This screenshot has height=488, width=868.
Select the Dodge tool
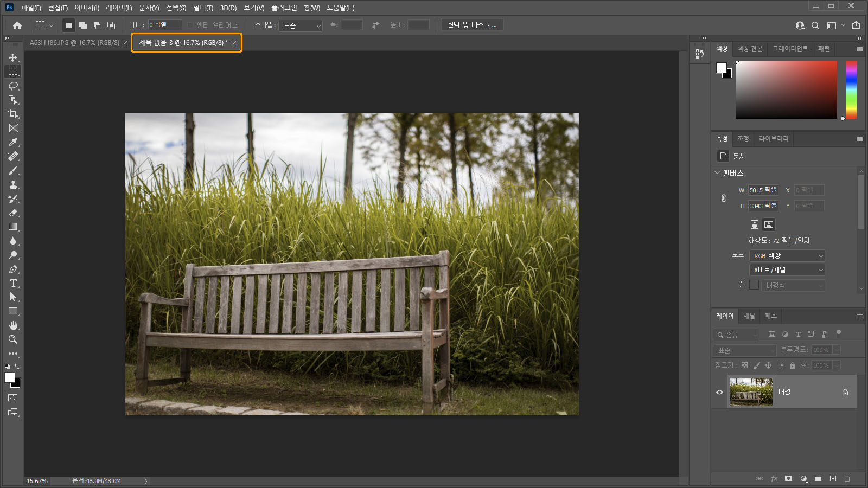(x=13, y=255)
